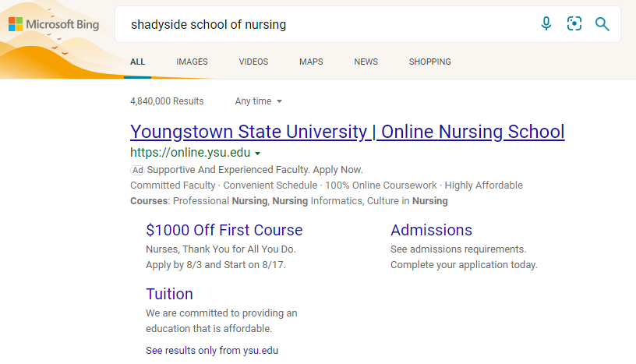This screenshot has width=636, height=364.
Task: Switch to the Videos tab
Action: pos(253,62)
